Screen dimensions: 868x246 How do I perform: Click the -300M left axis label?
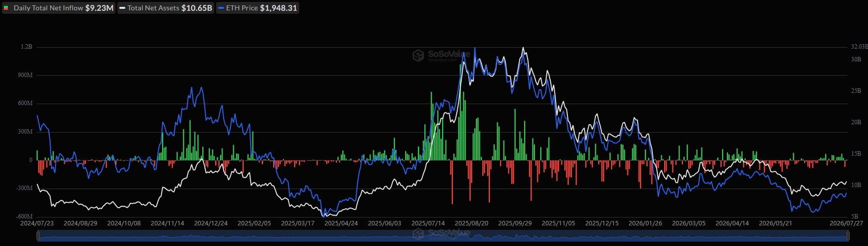click(x=25, y=188)
